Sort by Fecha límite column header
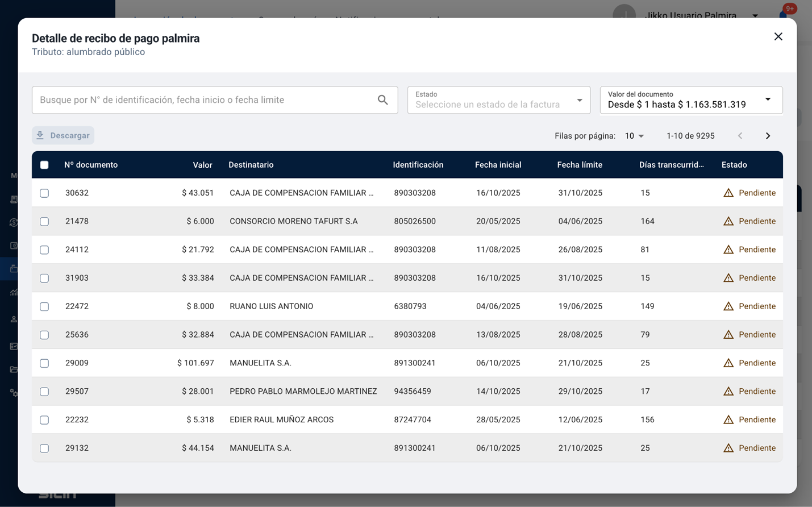This screenshot has height=507, width=812. point(579,165)
